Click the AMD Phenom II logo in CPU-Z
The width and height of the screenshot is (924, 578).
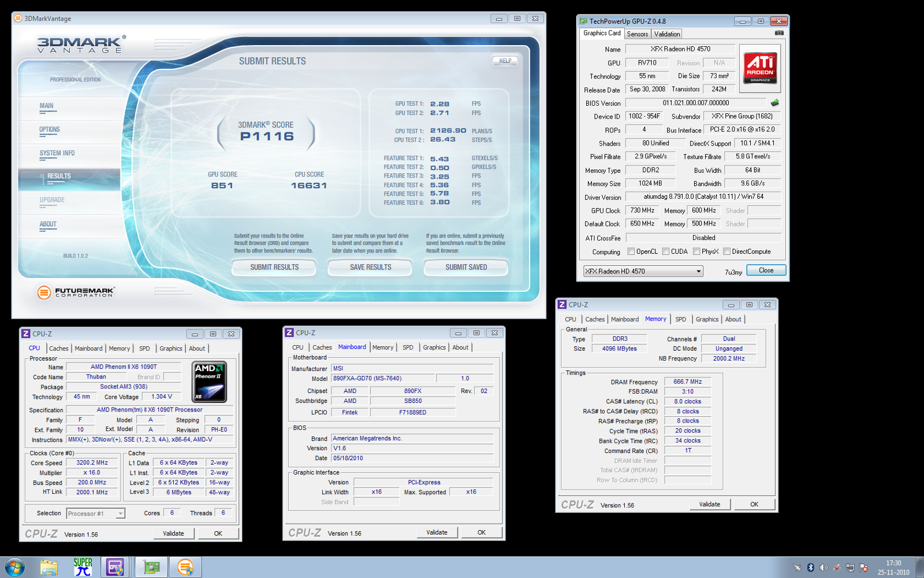pos(209,382)
